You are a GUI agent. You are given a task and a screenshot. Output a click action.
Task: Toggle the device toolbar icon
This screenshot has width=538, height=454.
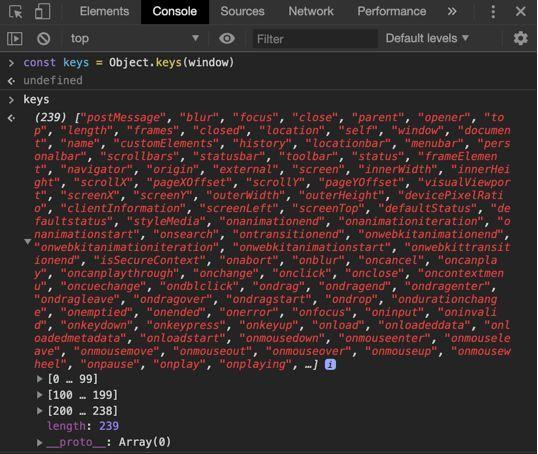point(43,11)
